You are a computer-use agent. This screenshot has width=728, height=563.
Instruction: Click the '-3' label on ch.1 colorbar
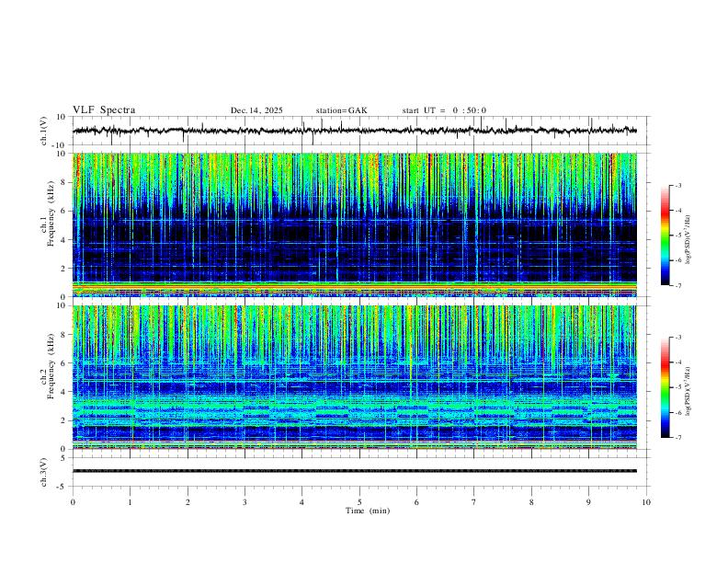tap(677, 185)
